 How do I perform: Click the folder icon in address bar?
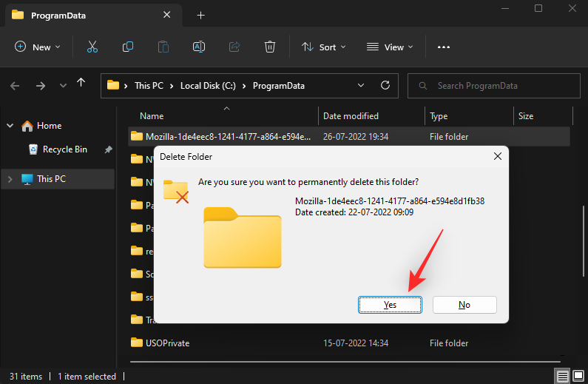(113, 85)
